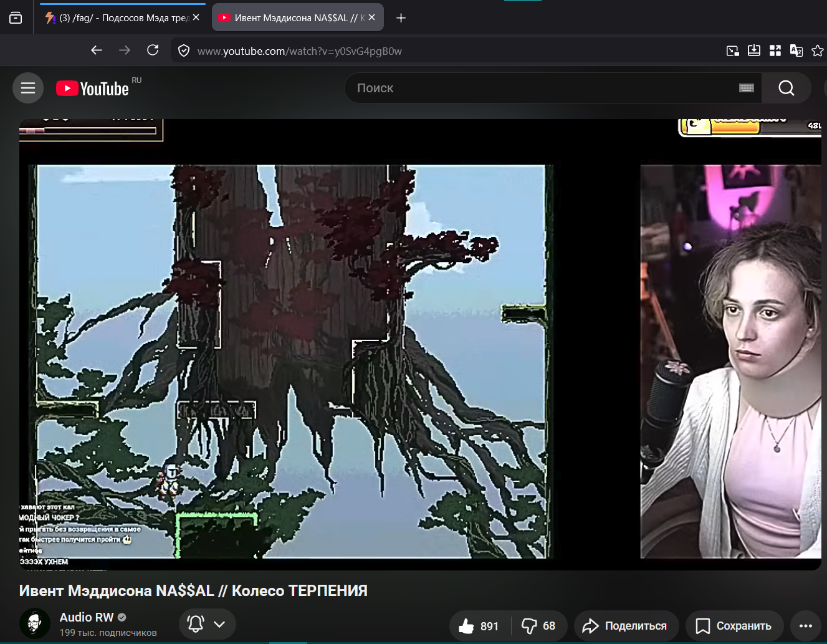Click the Сохранить save button
This screenshot has height=644, width=827.
[734, 626]
